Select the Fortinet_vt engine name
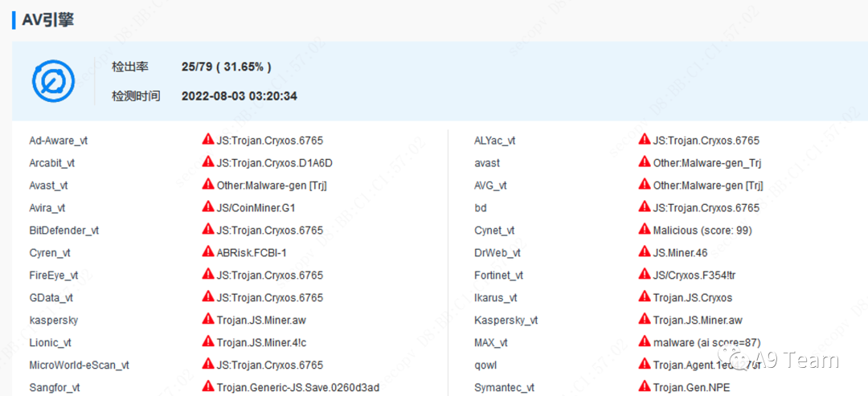Viewport: 868px width, 396px height. pyautogui.click(x=499, y=275)
